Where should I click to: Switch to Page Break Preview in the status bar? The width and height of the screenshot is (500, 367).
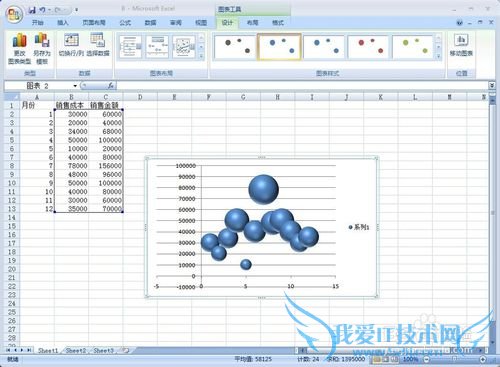pyautogui.click(x=394, y=359)
